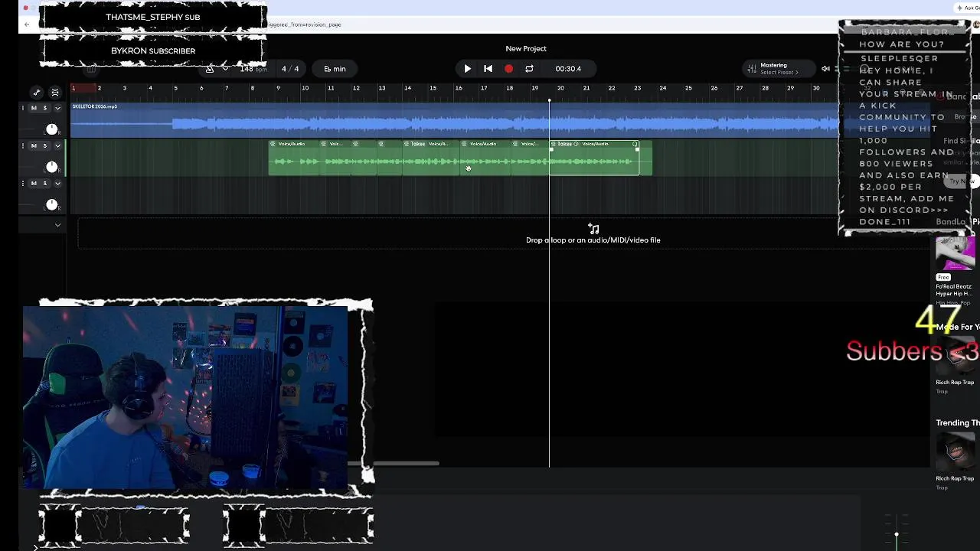Click the Takes icon on the bar 15 region

pos(406,144)
